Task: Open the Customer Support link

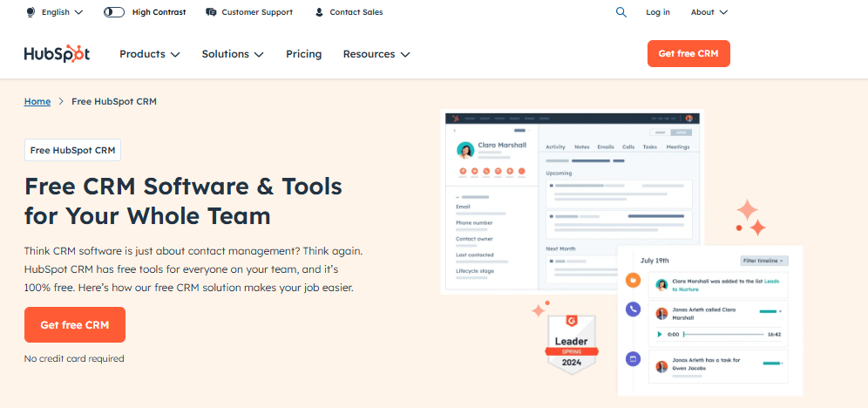Action: coord(257,11)
